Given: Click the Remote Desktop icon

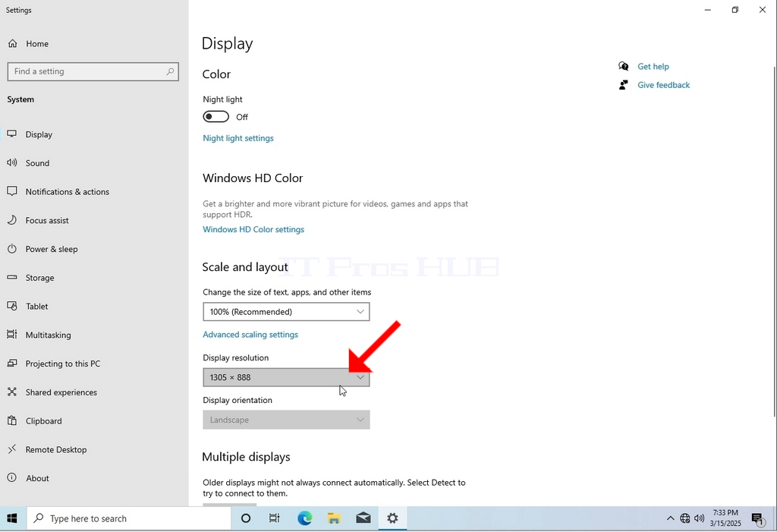Looking at the screenshot, I should click(x=12, y=450).
